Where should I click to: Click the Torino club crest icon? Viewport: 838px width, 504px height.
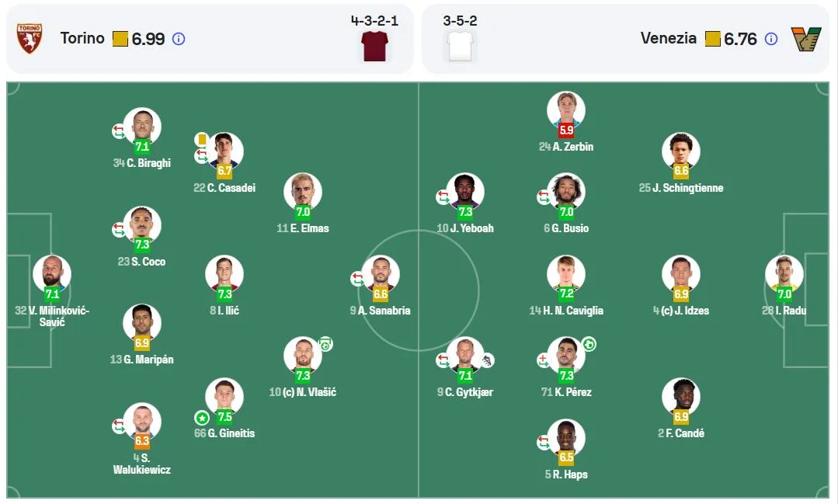coord(30,39)
